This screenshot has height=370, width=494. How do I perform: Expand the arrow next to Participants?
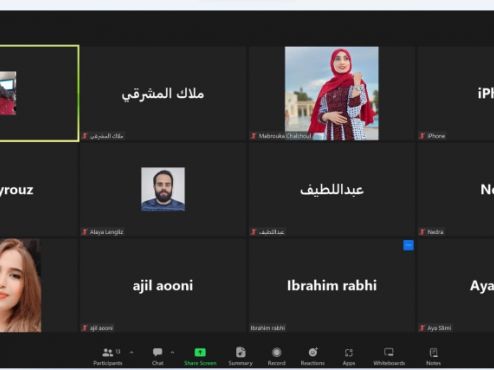coord(132,352)
